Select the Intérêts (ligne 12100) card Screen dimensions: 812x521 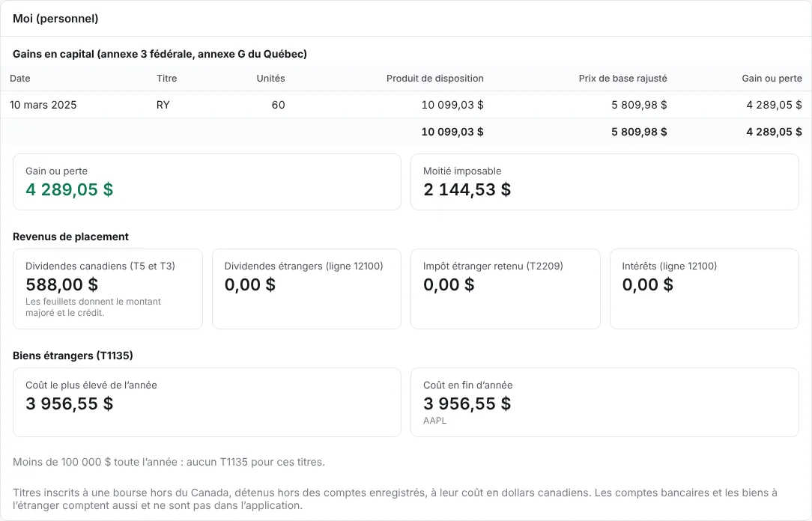(704, 289)
